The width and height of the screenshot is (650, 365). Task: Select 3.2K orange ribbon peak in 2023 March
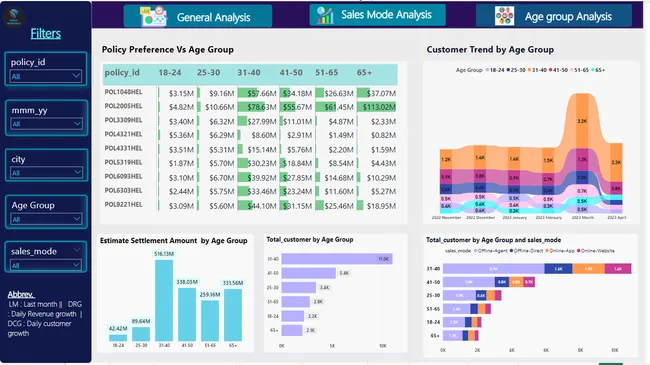(x=582, y=121)
